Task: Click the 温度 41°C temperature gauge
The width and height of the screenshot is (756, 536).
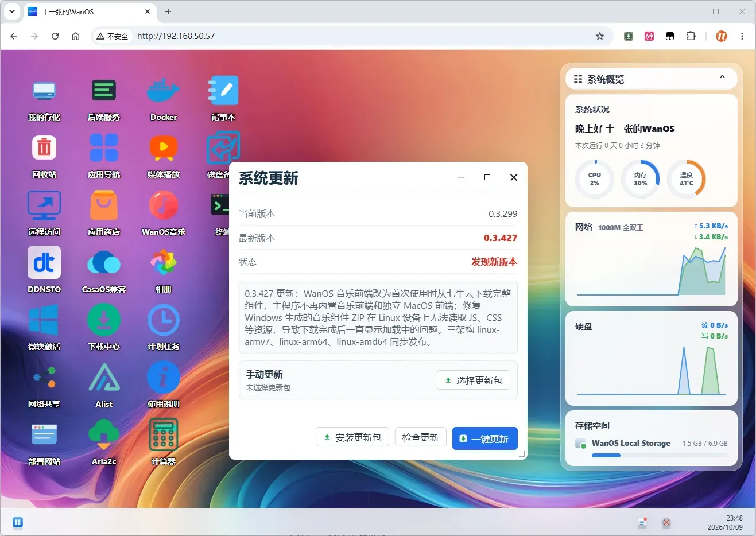Action: click(687, 179)
